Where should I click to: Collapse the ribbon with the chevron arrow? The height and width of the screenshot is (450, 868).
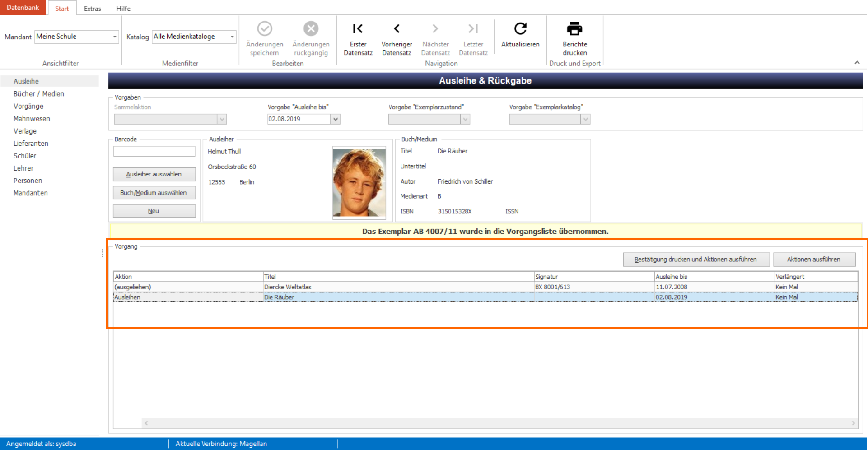click(857, 63)
